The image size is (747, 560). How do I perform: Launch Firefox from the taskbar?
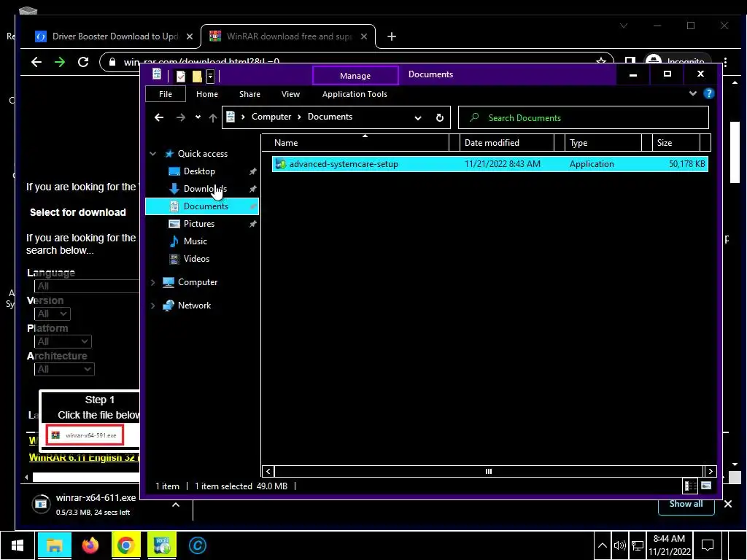(90, 545)
